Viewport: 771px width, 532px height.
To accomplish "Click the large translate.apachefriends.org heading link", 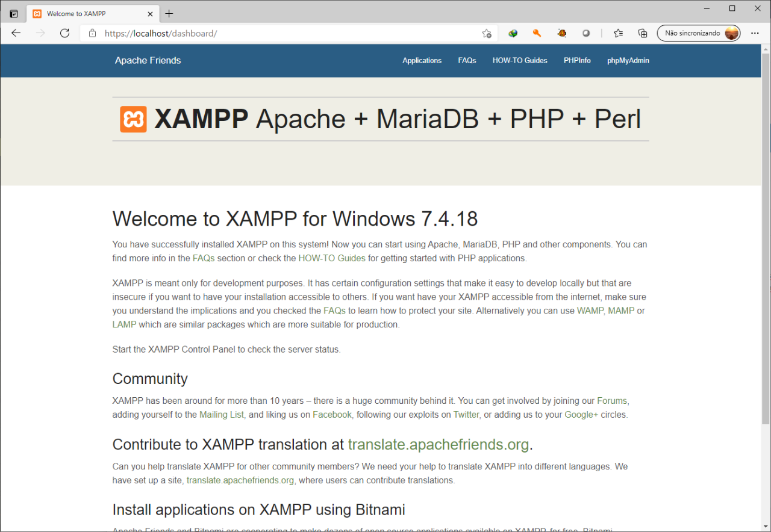I will pos(438,444).
